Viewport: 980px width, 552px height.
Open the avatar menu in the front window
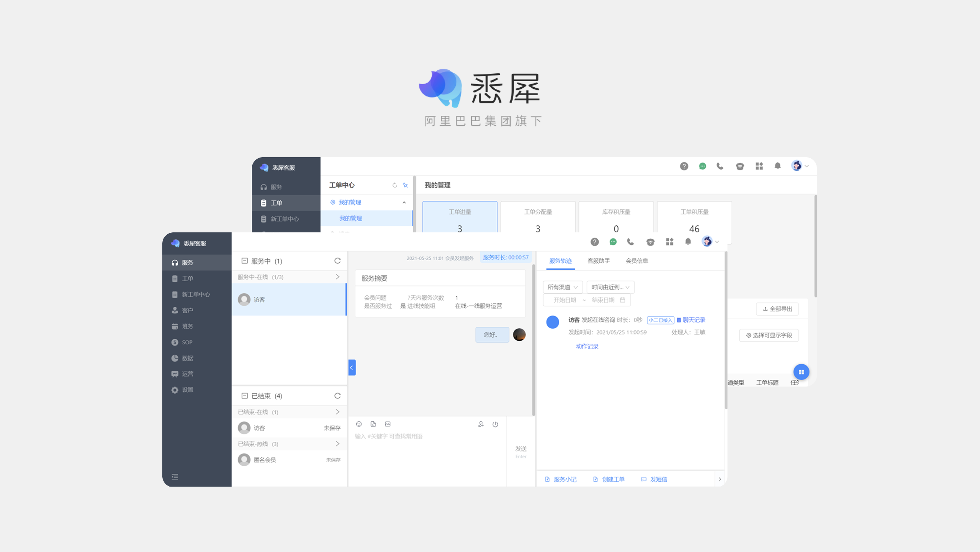710,241
